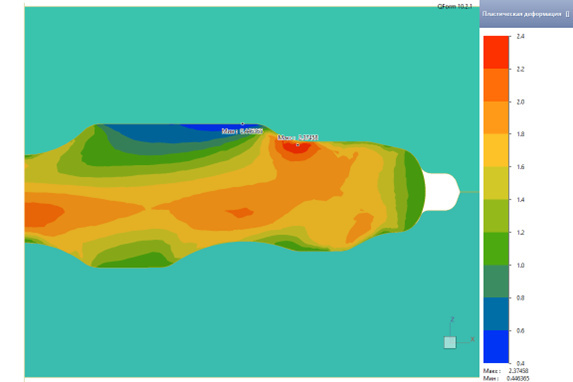This screenshot has height=382, width=573.
Task: Open the Пластическая деформация legend header
Action: 526,14
